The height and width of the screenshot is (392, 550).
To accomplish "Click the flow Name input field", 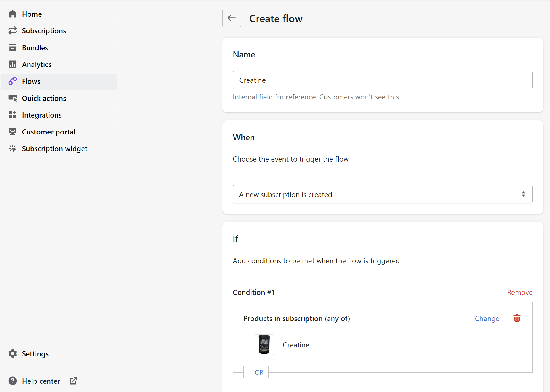I will pyautogui.click(x=382, y=80).
